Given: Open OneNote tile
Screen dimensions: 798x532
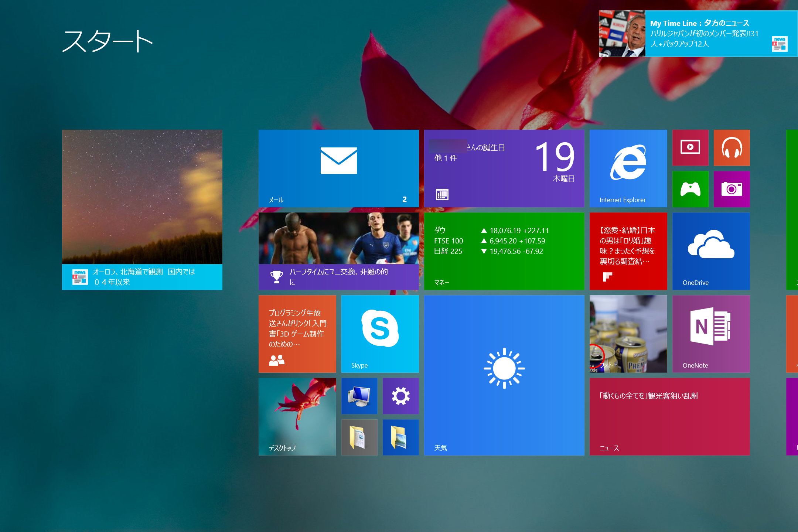Looking at the screenshot, I should (x=711, y=334).
